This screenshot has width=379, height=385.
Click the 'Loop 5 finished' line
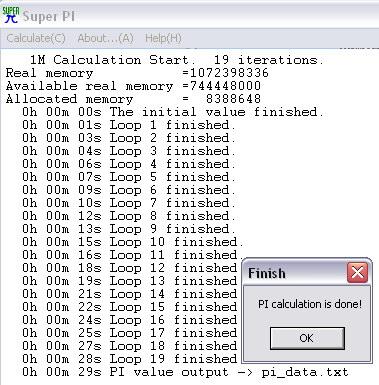click(129, 177)
